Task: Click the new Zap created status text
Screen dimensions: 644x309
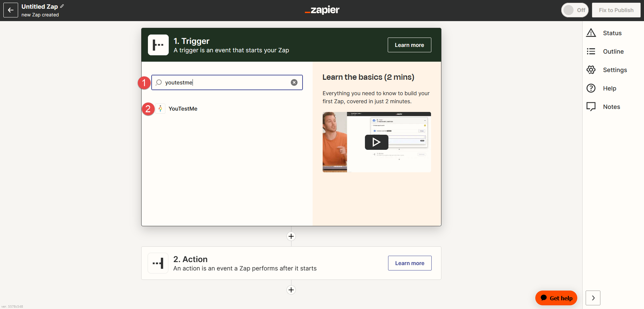Action: point(40,15)
